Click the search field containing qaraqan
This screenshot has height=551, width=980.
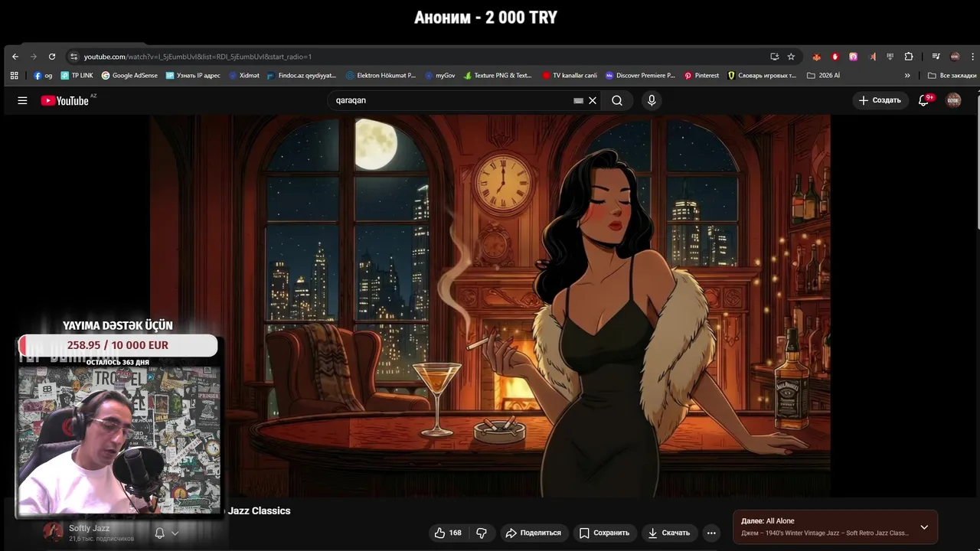pos(452,100)
